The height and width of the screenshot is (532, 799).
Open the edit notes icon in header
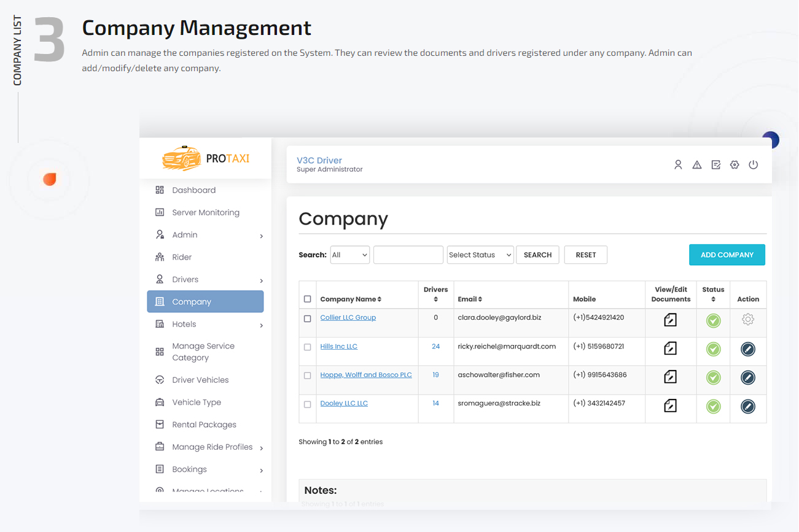click(x=716, y=164)
